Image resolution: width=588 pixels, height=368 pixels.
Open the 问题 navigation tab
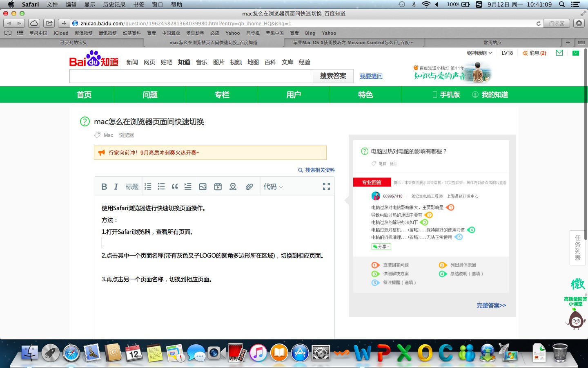point(150,94)
